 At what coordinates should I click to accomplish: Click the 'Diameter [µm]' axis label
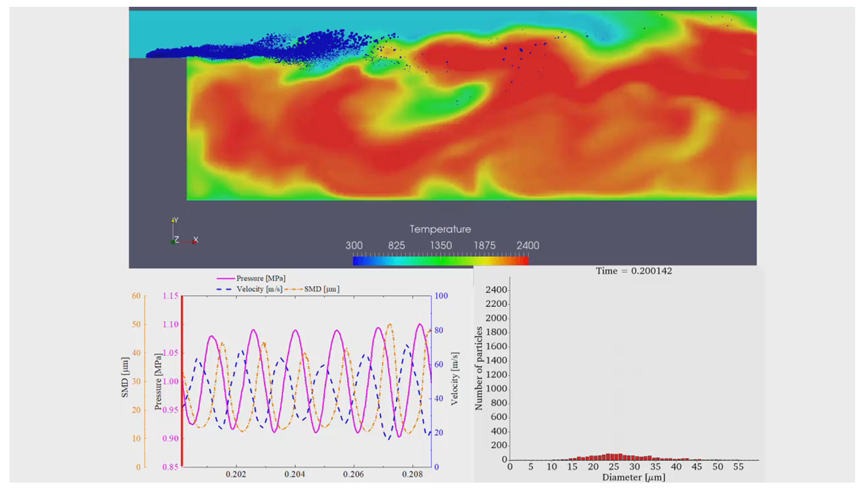coord(634,478)
